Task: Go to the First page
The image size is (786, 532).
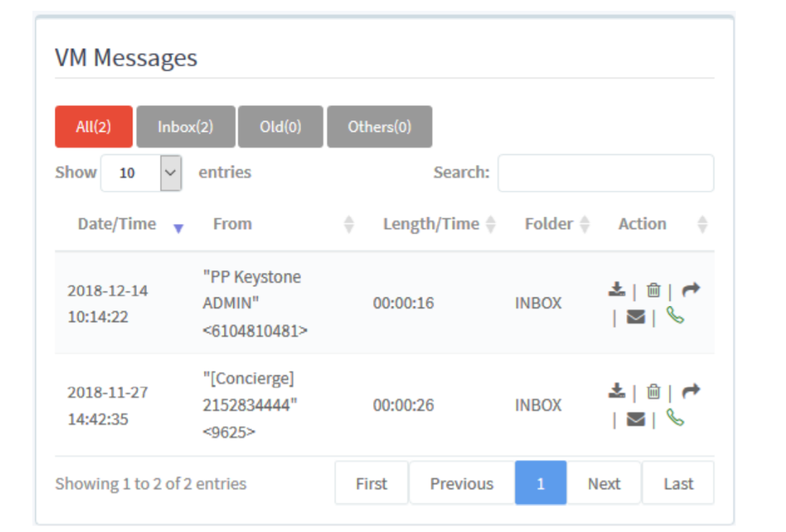Action: [371, 483]
